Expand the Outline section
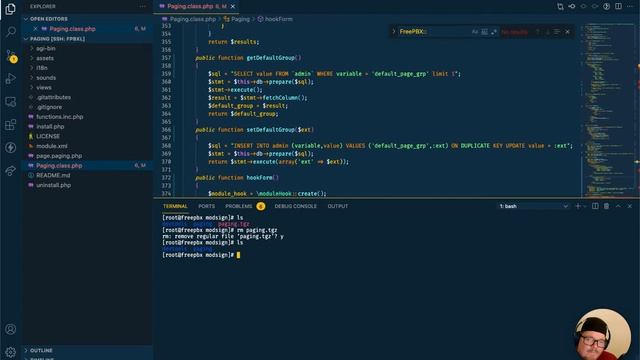 tap(41, 350)
